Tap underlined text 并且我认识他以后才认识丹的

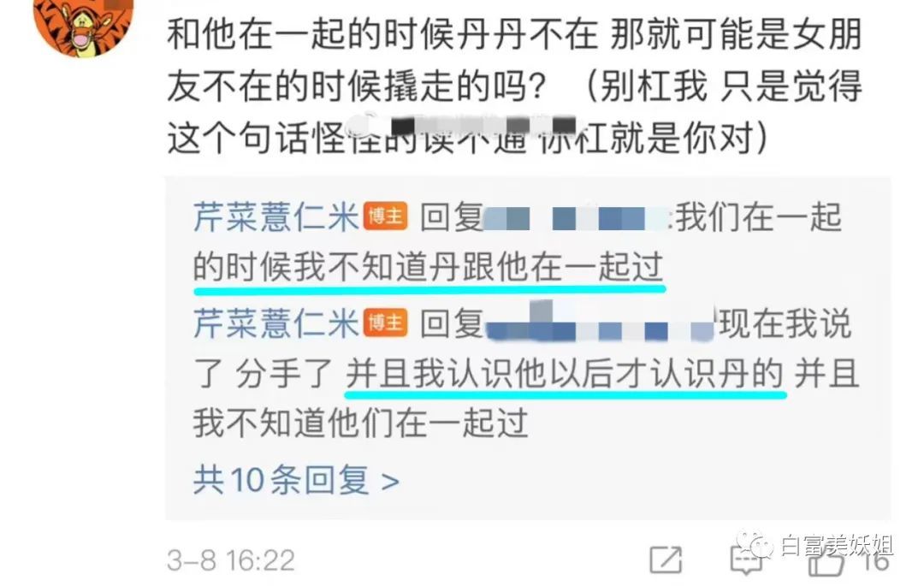coord(566,375)
